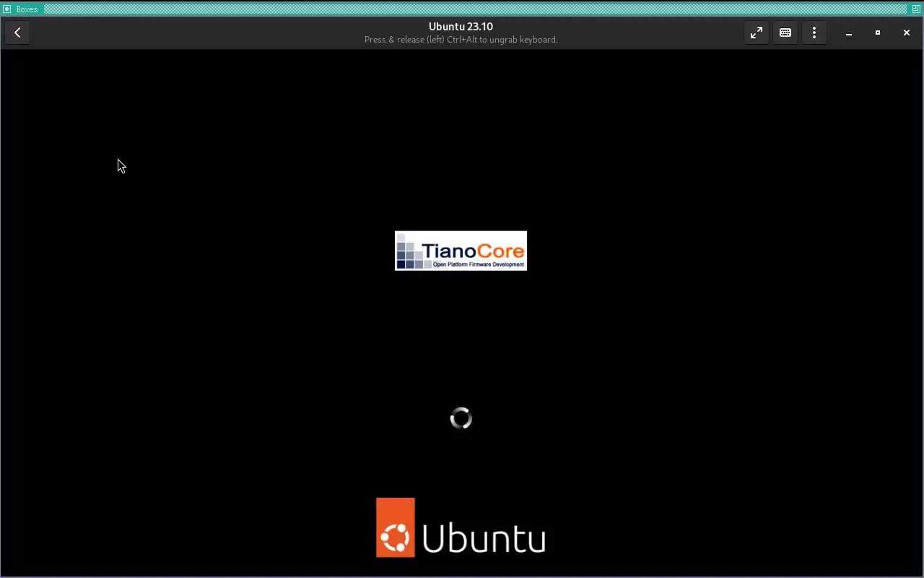
Task: Open the keyboard shortcuts menu
Action: 785,33
